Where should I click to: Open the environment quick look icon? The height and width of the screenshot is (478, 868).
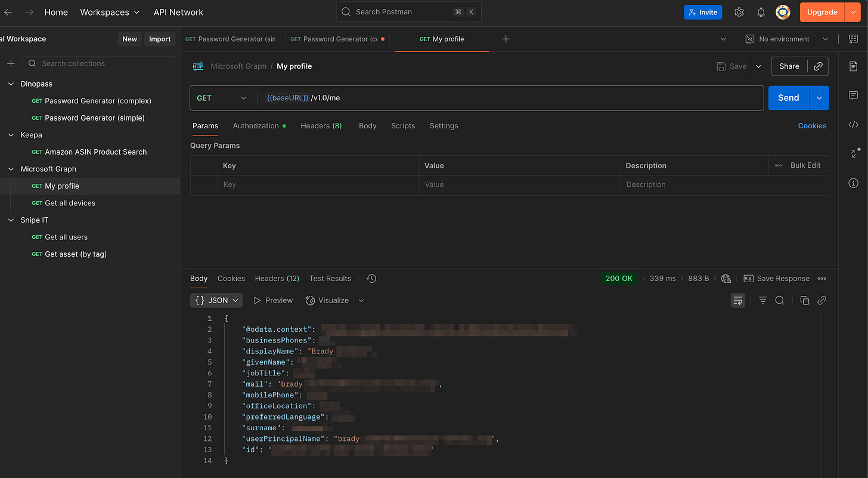tap(853, 39)
